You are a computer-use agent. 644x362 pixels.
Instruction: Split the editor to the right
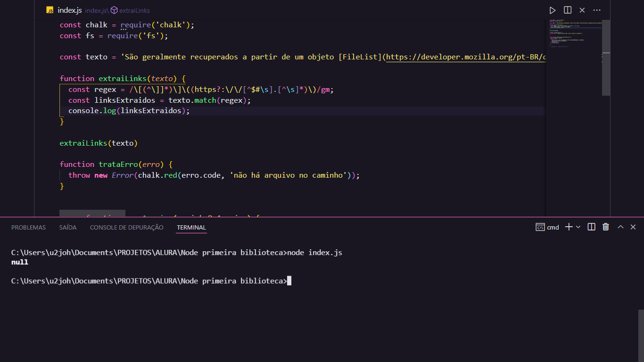pyautogui.click(x=568, y=10)
